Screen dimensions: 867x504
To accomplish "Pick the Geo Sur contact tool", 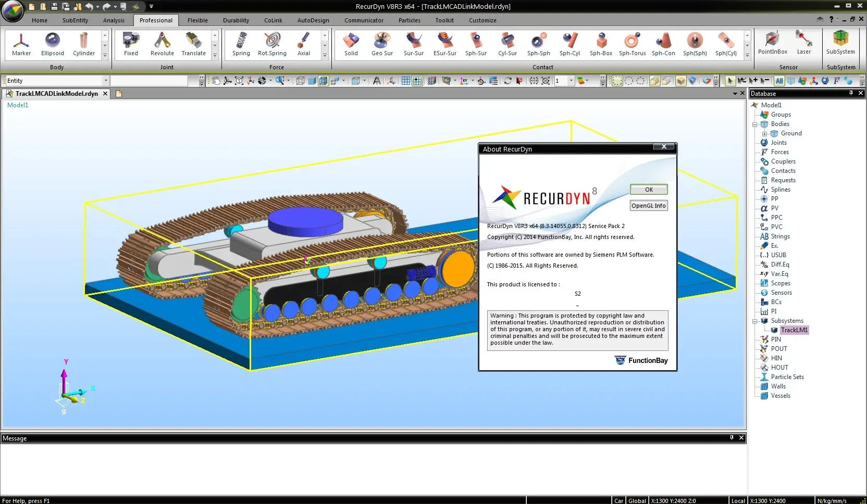I will pos(382,44).
